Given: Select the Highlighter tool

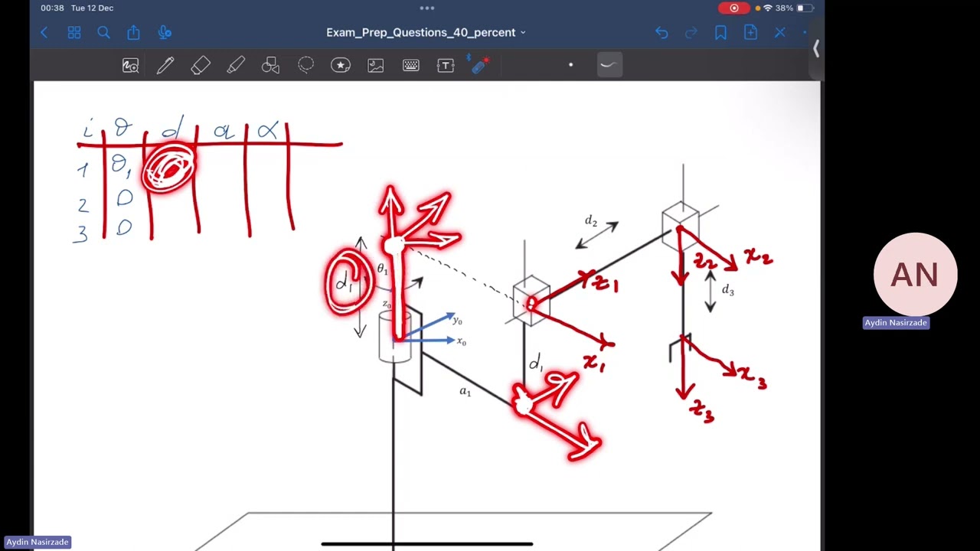Looking at the screenshot, I should pyautogui.click(x=236, y=66).
